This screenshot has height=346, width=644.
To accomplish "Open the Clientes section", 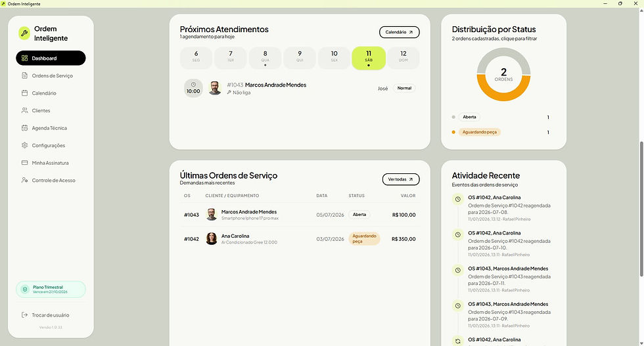I will pos(51,110).
